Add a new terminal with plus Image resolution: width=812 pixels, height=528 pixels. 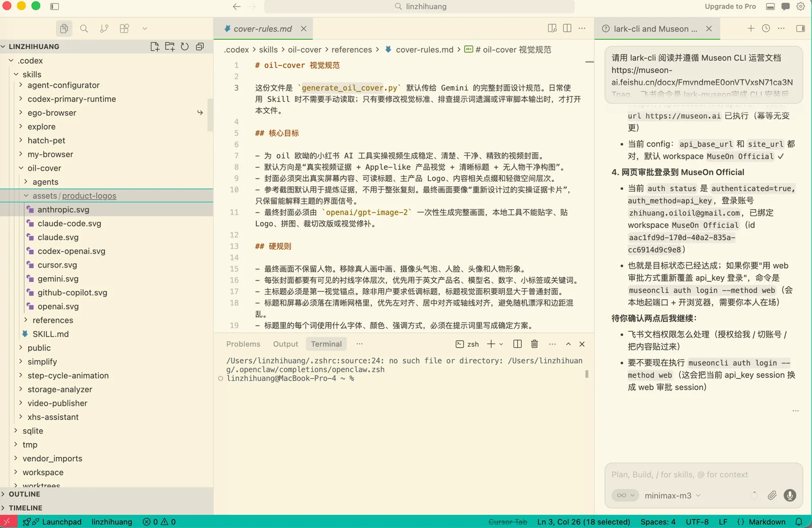(x=491, y=344)
